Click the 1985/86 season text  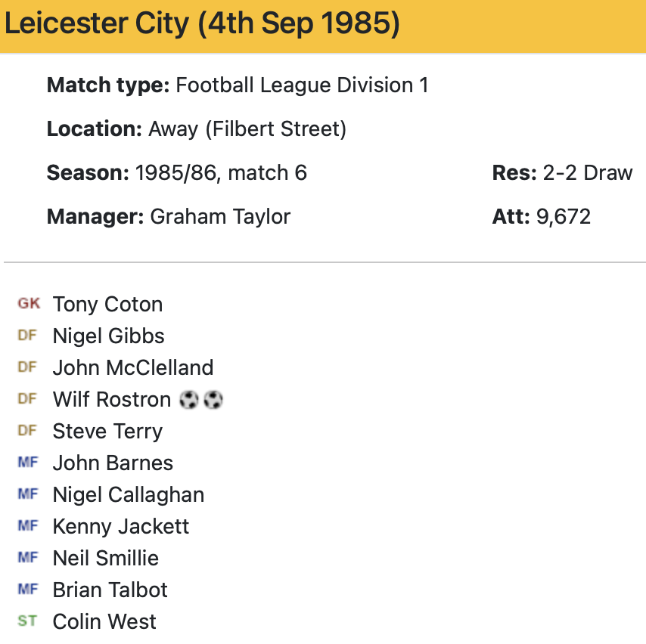[x=177, y=173]
